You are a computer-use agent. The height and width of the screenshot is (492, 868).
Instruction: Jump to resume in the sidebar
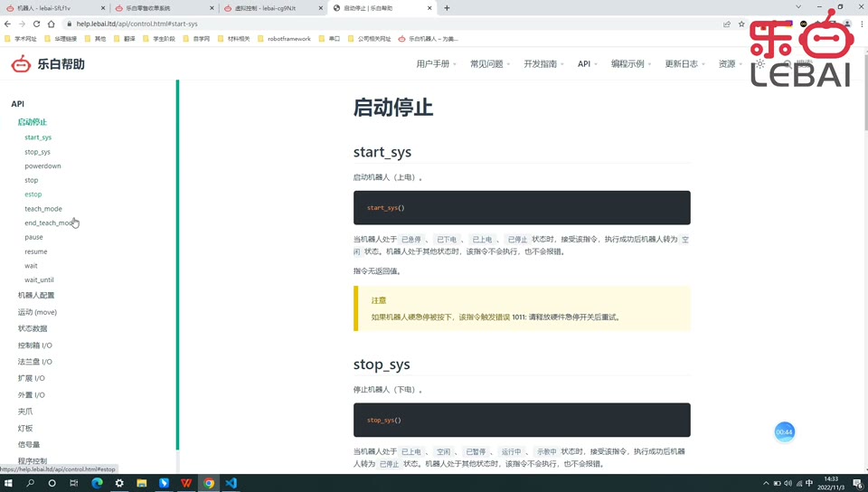[35, 251]
